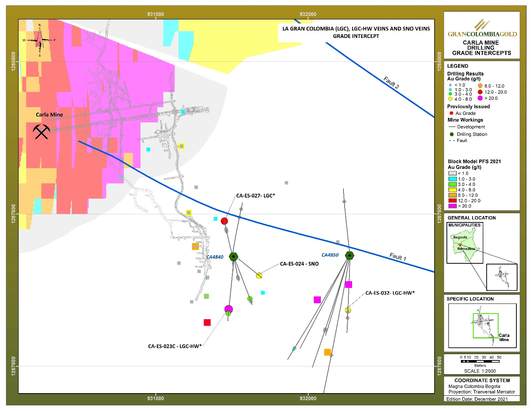Click the Mine Workings legend heading

[x=465, y=120]
